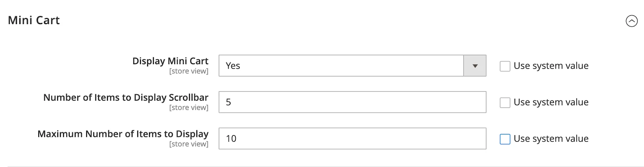
Task: Click empty header space right of Mini Cart title
Action: [x=322, y=20]
